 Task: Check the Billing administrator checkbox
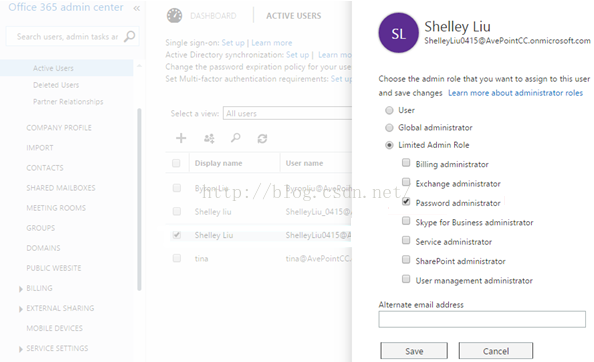[406, 163]
